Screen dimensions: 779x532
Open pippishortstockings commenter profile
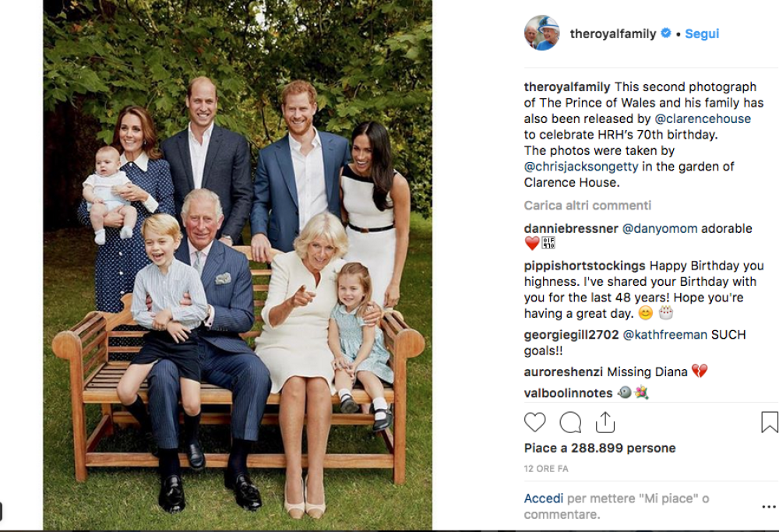click(584, 266)
